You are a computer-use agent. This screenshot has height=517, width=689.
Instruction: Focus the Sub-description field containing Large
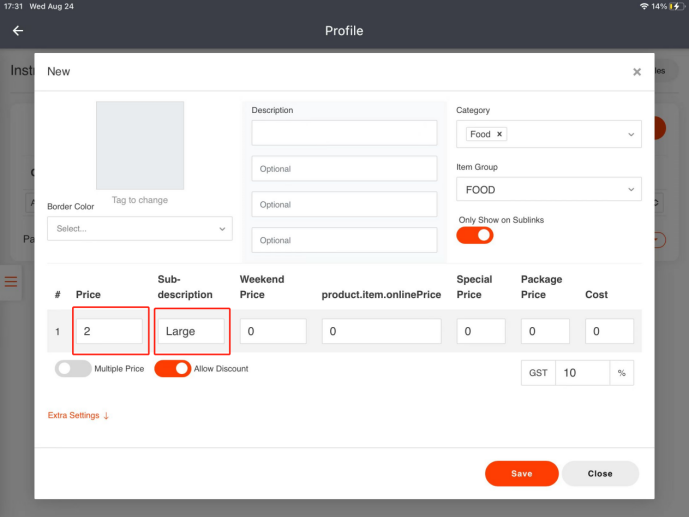(192, 331)
